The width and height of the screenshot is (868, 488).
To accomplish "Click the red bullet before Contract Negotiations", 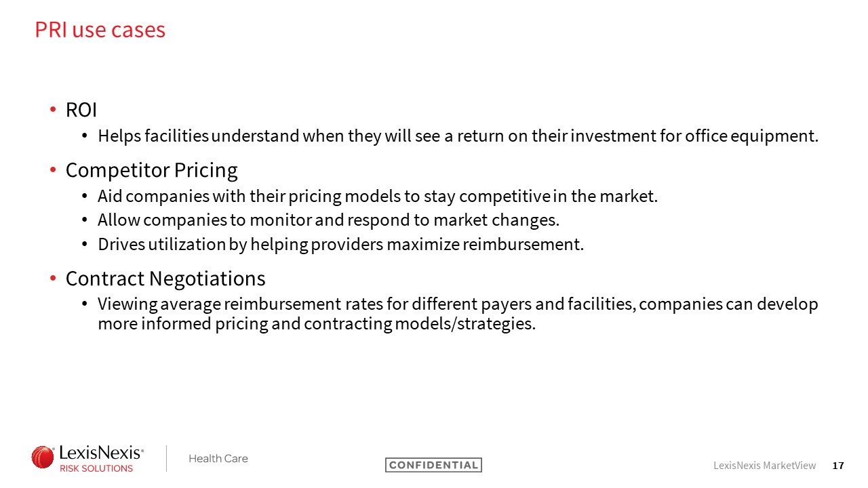I will tap(53, 279).
